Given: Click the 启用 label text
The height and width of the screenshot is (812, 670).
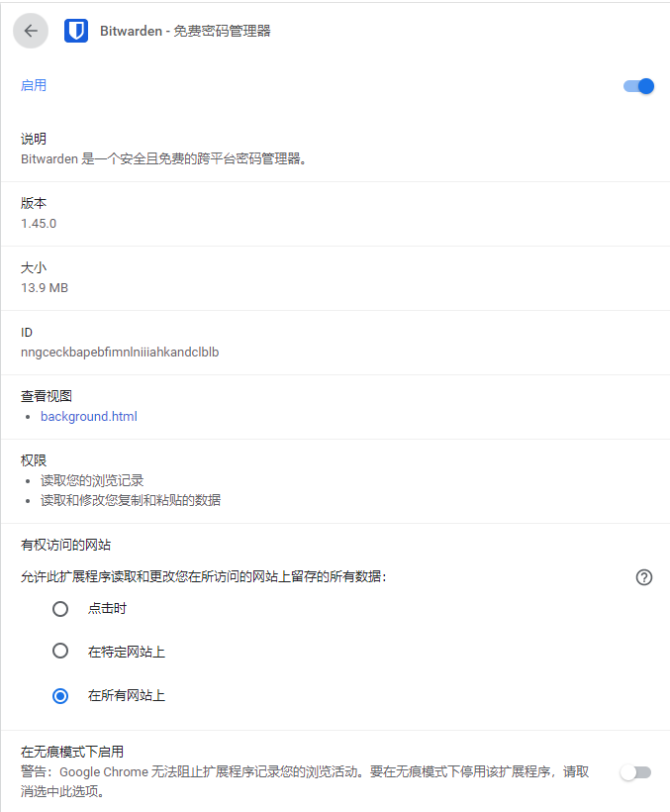Looking at the screenshot, I should [34, 85].
